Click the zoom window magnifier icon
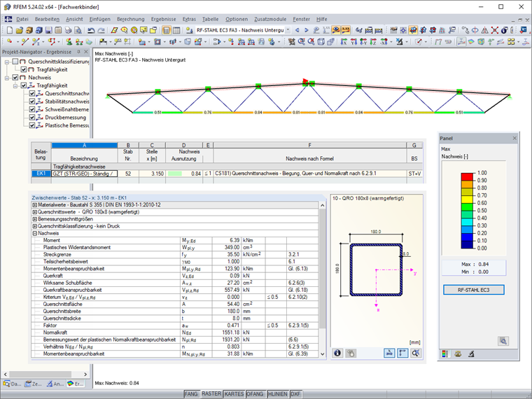The width and height of the screenshot is (532, 399). coord(301,42)
